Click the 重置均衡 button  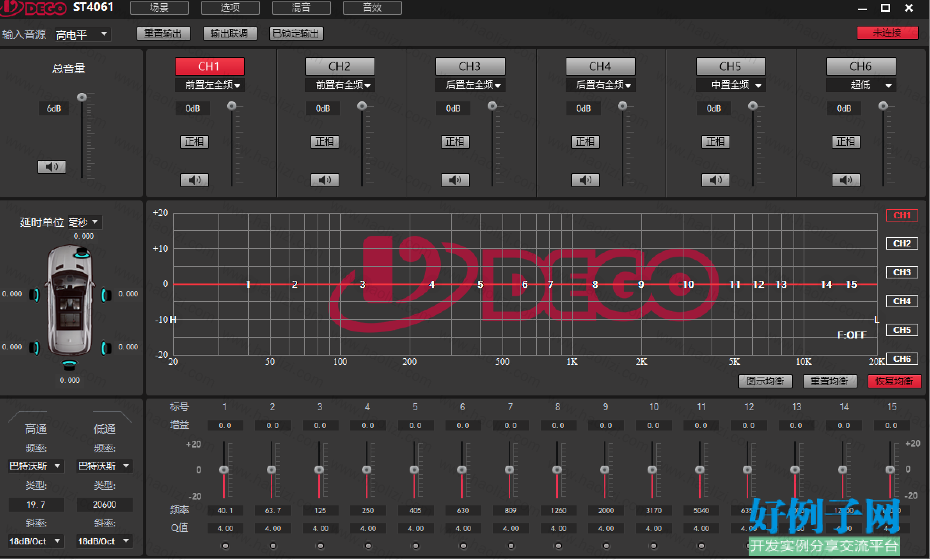pyautogui.click(x=830, y=381)
